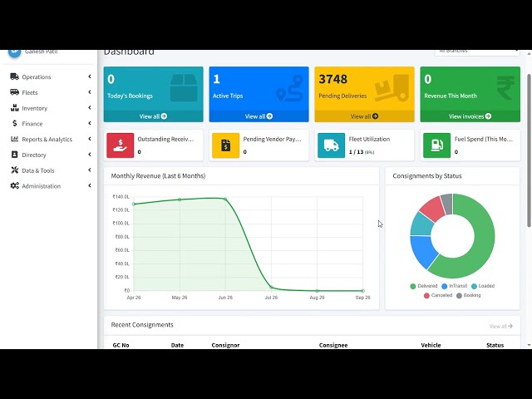This screenshot has width=532, height=399.
Task: Open View invoices on Revenue card
Action: (x=470, y=116)
